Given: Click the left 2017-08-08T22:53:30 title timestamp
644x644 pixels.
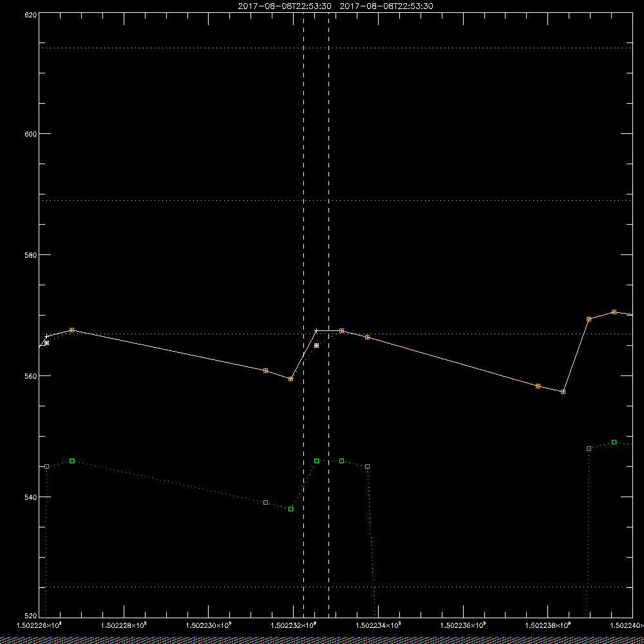Looking at the screenshot, I should point(285,6).
